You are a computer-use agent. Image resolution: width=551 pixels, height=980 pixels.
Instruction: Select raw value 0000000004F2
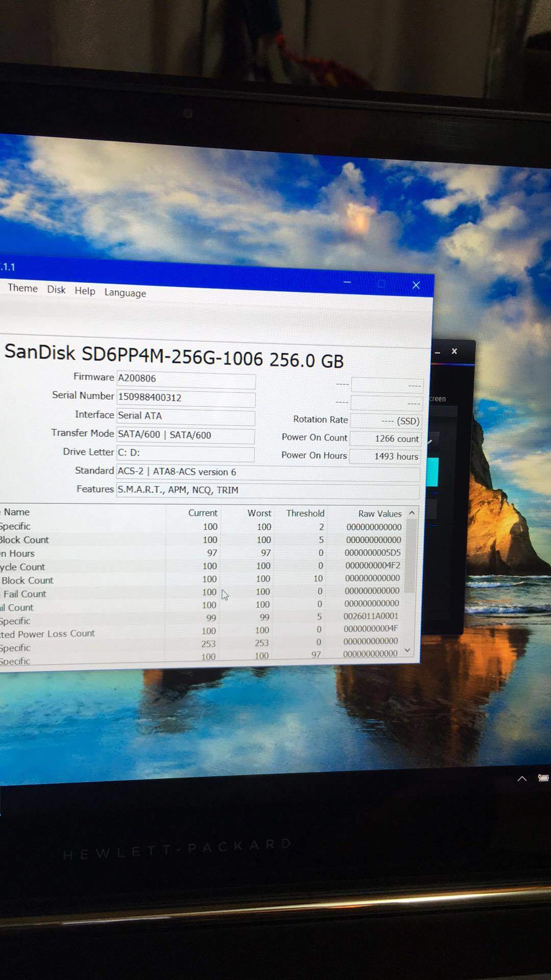pyautogui.click(x=372, y=566)
